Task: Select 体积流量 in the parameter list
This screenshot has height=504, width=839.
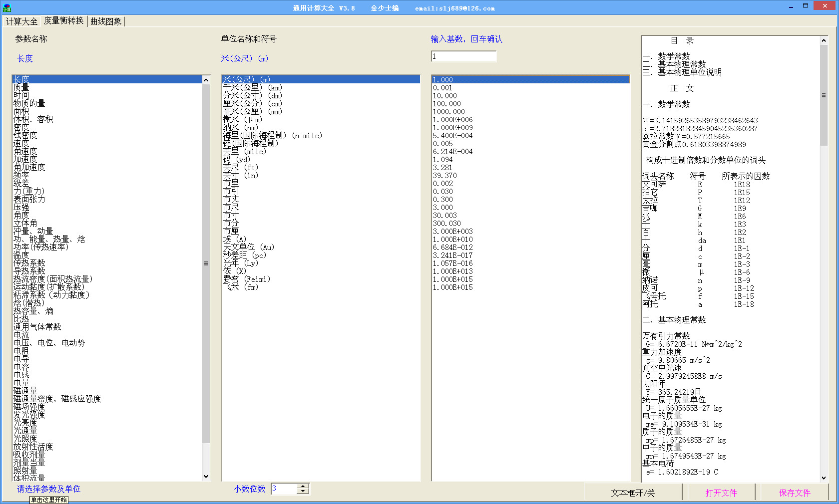Action: 107,478
